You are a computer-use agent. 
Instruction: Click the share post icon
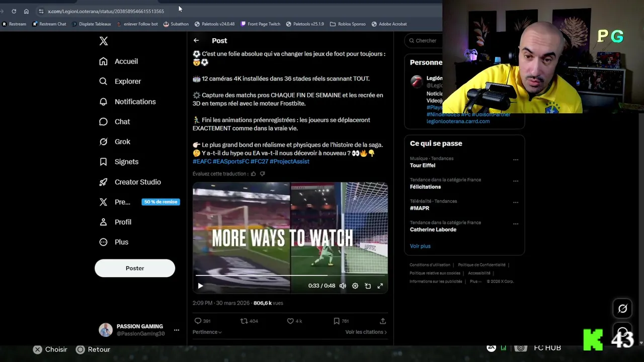tap(383, 321)
